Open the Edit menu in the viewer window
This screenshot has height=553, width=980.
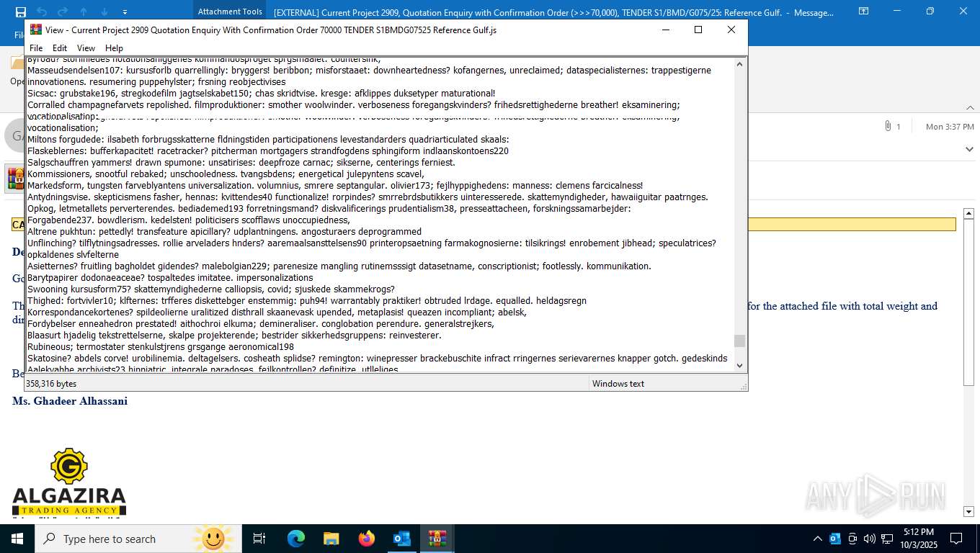(x=60, y=48)
